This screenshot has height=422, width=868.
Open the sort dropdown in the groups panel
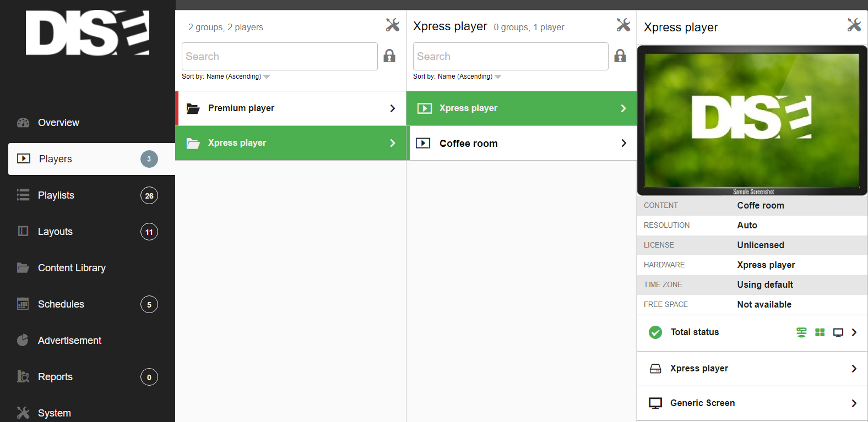pyautogui.click(x=226, y=76)
